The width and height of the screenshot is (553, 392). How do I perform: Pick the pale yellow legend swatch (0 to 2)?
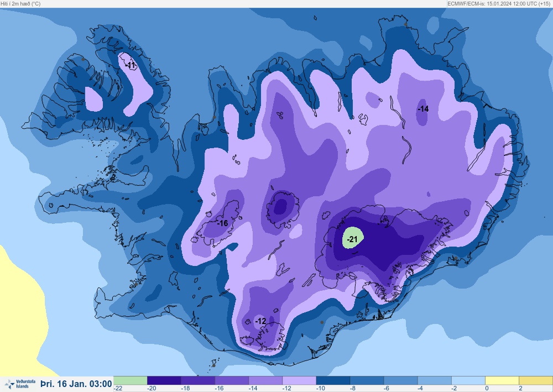click(502, 380)
